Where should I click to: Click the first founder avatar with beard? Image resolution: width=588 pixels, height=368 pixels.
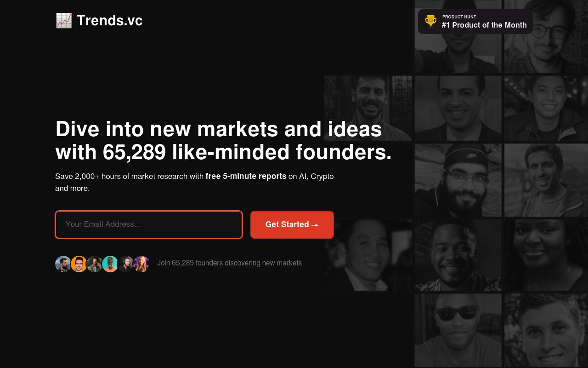pyautogui.click(x=63, y=264)
